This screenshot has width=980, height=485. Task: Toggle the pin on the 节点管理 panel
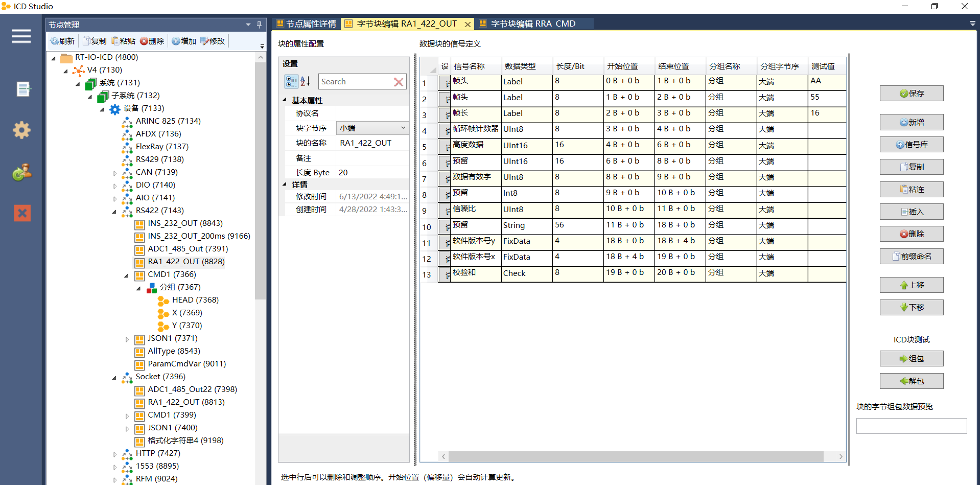pos(259,24)
